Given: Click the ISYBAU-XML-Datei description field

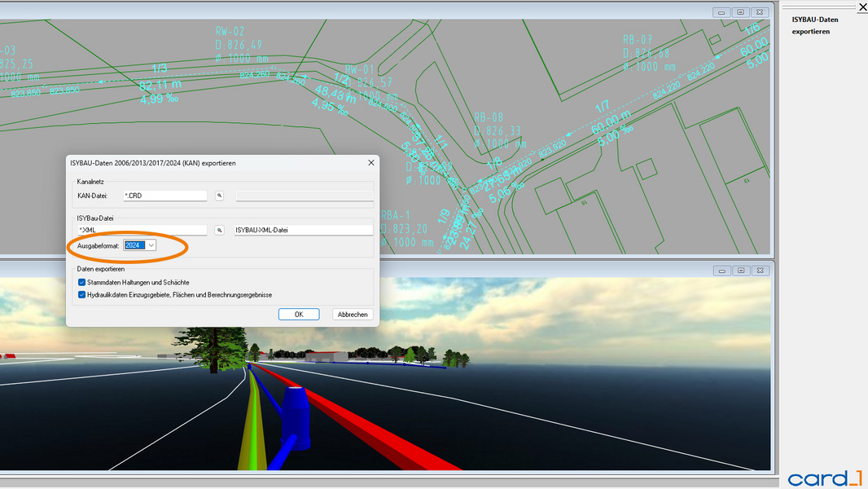Looking at the screenshot, I should (303, 230).
